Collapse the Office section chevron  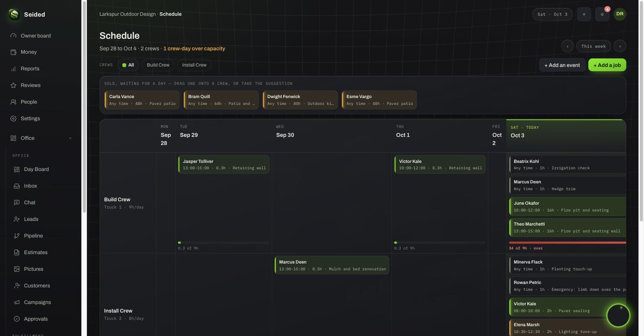click(x=70, y=138)
